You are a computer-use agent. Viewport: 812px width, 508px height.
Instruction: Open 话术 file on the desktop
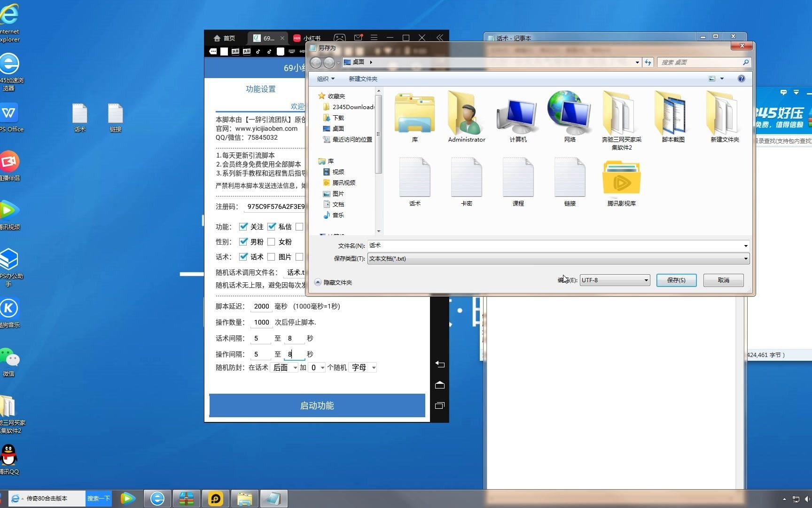click(80, 118)
